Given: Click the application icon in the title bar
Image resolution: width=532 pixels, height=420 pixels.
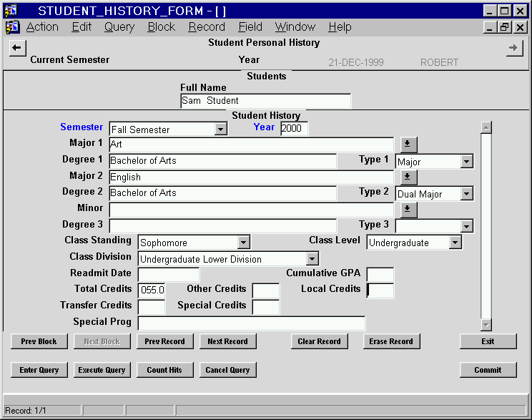Looking at the screenshot, I should pyautogui.click(x=11, y=11).
